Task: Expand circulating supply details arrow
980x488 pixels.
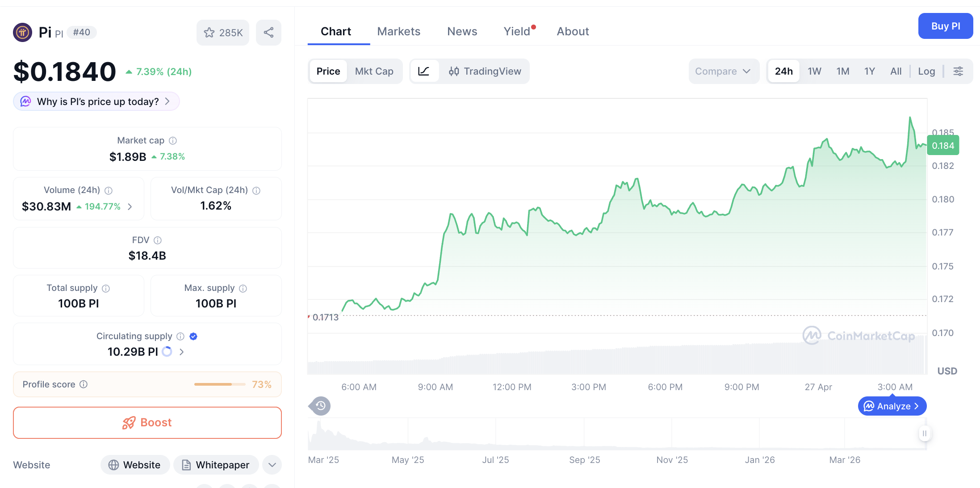Action: click(181, 352)
